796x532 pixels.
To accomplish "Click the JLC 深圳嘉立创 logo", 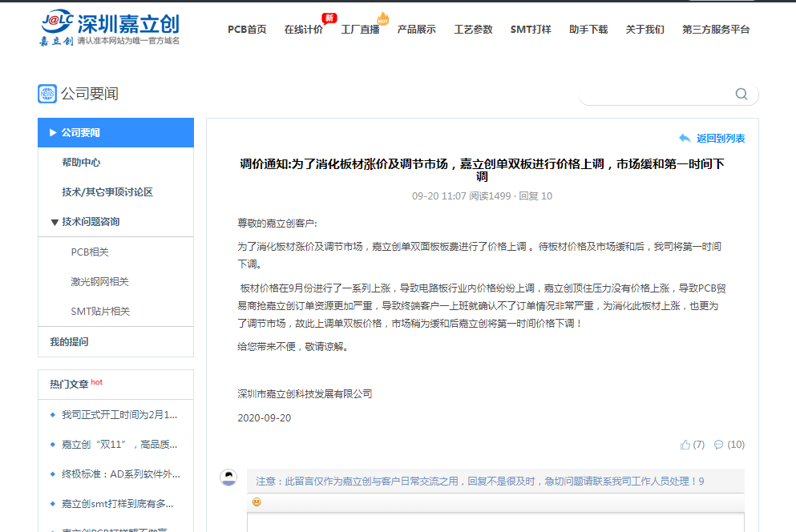I will [110, 27].
